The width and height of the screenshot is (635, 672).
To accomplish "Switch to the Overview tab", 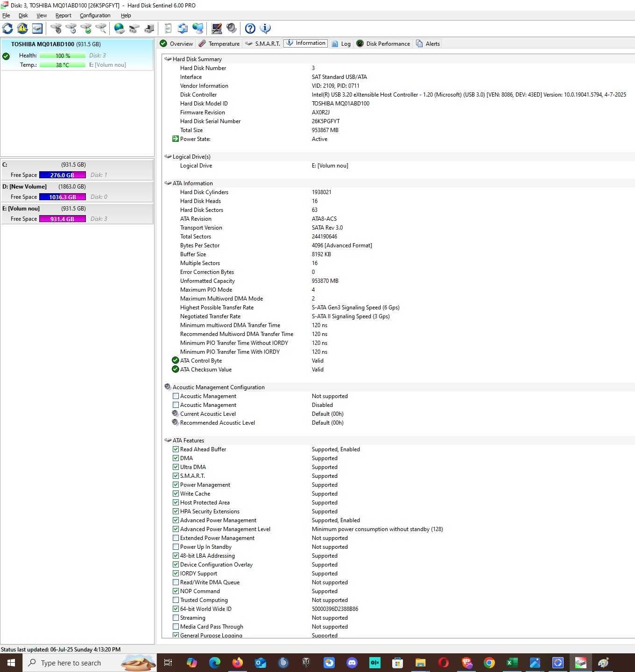I will click(x=176, y=43).
